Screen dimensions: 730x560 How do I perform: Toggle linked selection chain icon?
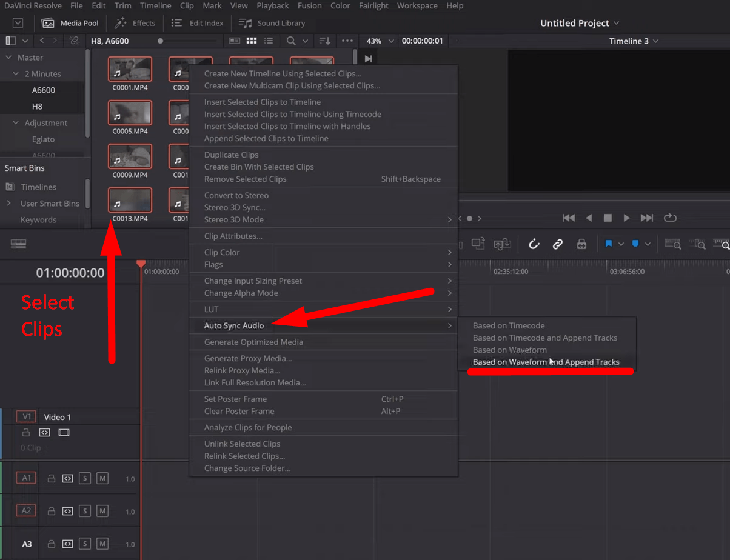[x=558, y=244]
